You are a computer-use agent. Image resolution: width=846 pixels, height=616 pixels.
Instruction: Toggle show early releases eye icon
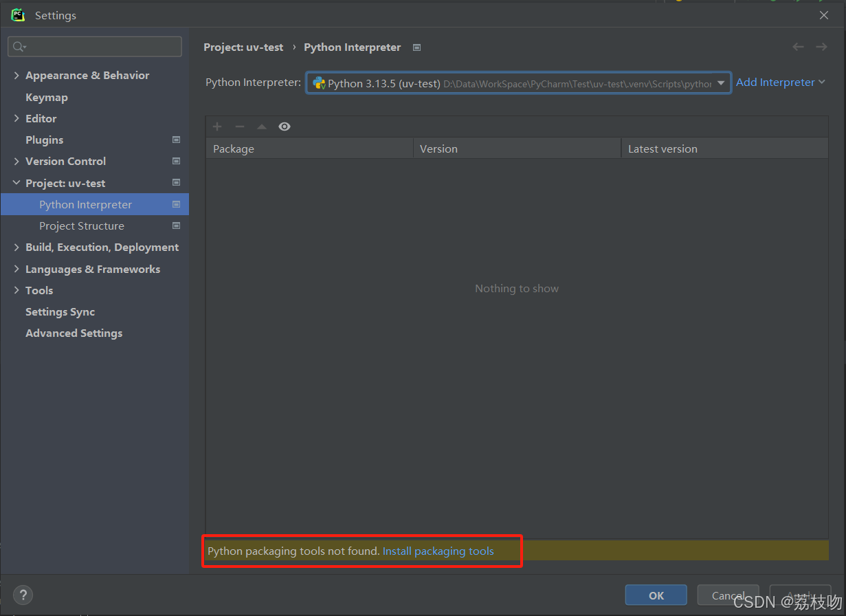pyautogui.click(x=285, y=126)
